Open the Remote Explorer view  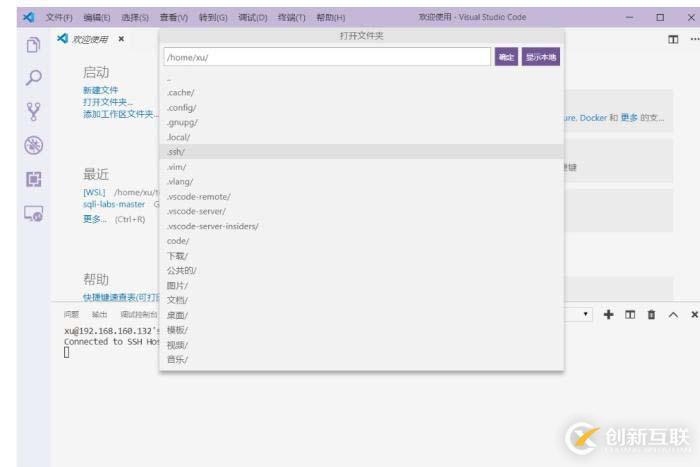pyautogui.click(x=33, y=214)
